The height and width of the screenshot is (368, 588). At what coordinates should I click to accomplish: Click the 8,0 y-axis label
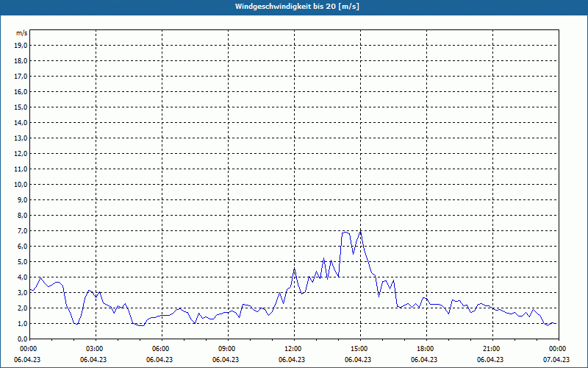coord(22,215)
